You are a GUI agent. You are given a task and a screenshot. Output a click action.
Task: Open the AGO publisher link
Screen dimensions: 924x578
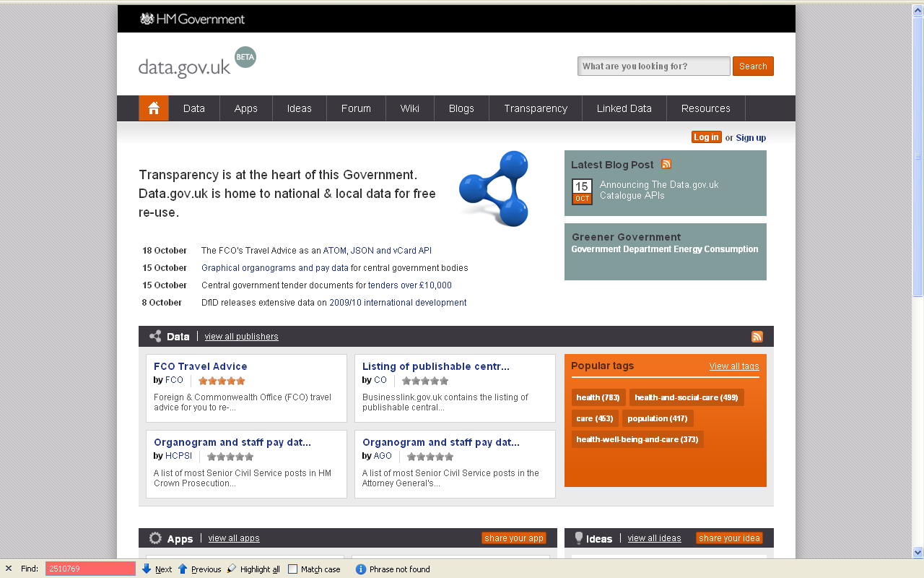click(x=383, y=456)
